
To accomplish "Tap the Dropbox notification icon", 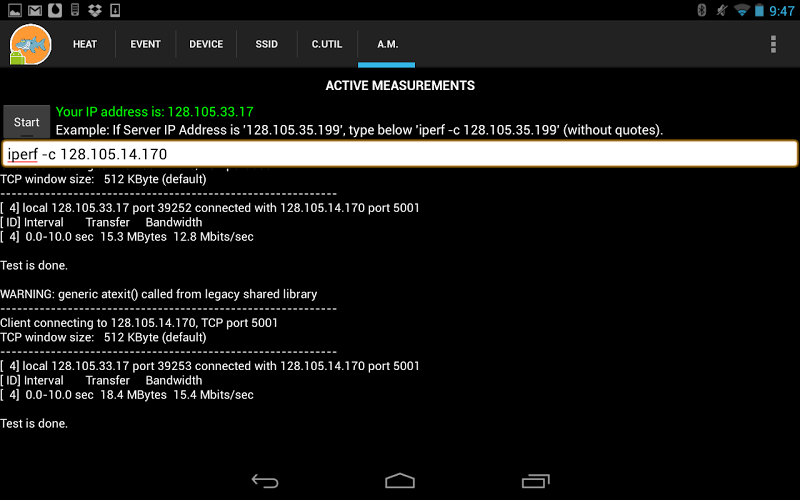I will [95, 10].
